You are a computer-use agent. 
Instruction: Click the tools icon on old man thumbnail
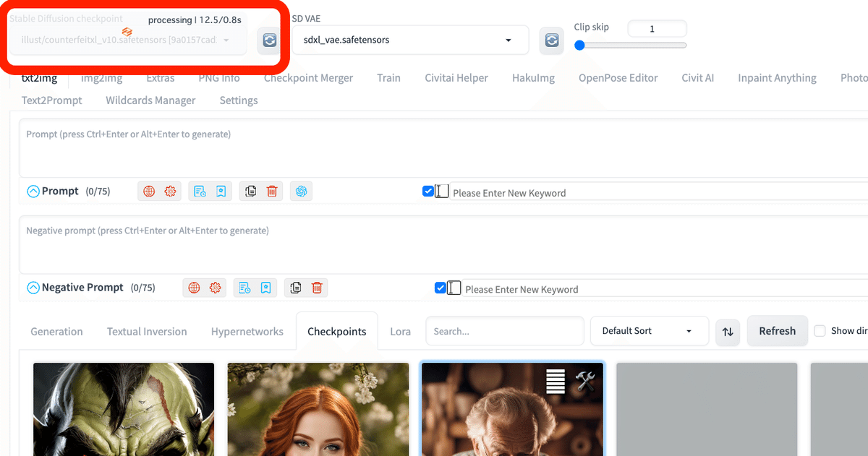pos(584,380)
